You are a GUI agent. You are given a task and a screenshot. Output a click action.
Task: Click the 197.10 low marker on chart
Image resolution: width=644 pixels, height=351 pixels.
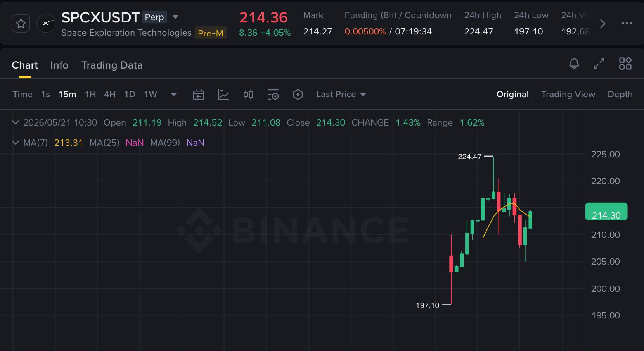pos(428,305)
